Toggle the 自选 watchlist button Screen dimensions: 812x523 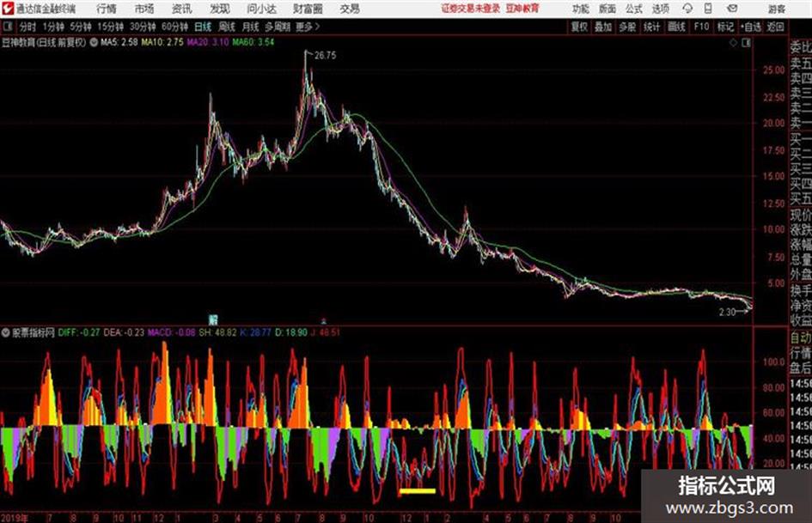[751, 27]
